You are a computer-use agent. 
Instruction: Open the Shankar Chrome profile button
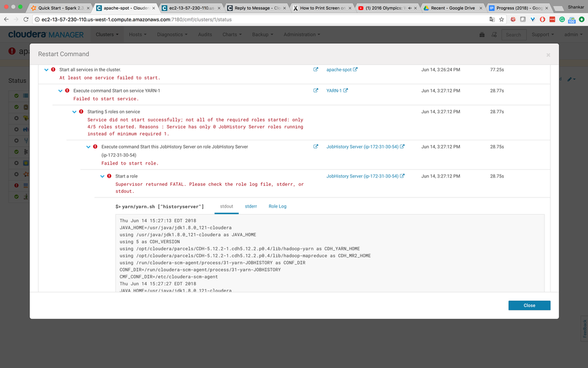[576, 7]
